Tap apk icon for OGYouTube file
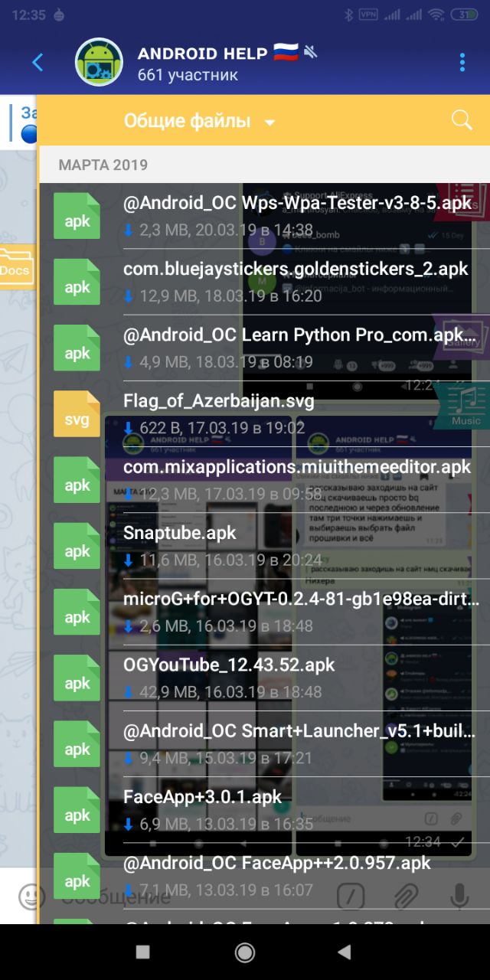490x980 pixels. click(77, 678)
